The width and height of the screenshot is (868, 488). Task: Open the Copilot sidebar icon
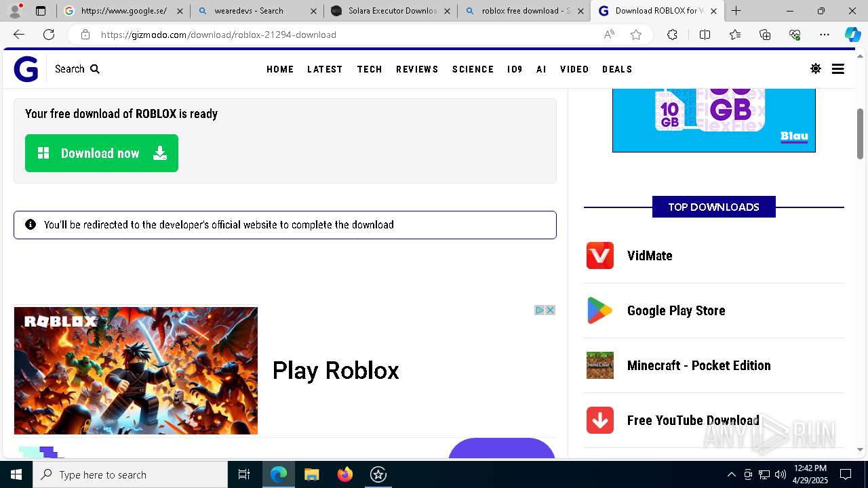852,35
